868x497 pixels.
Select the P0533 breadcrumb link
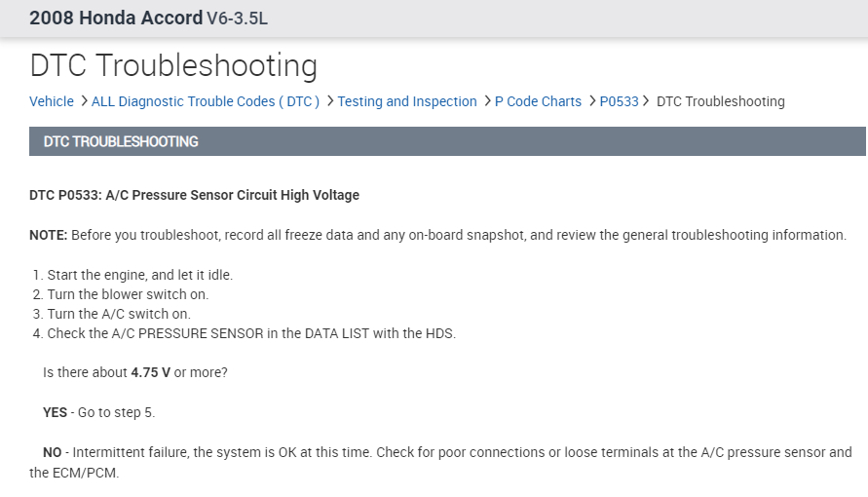[619, 101]
